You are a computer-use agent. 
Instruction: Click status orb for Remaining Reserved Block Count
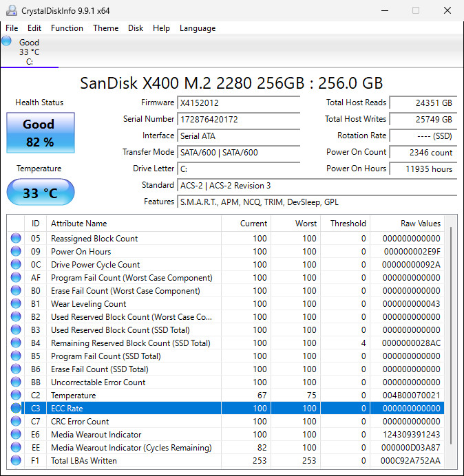pyautogui.click(x=16, y=343)
